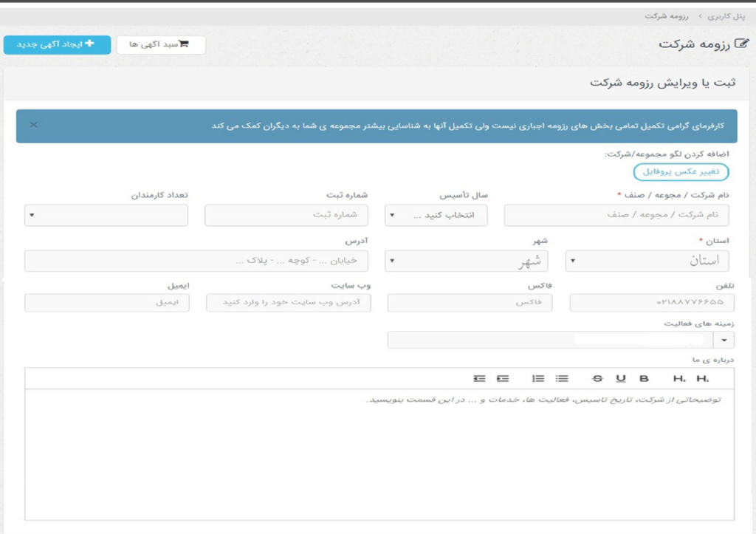Click the ایجاد آگهی جدید button
This screenshot has width=756, height=534.
click(57, 44)
